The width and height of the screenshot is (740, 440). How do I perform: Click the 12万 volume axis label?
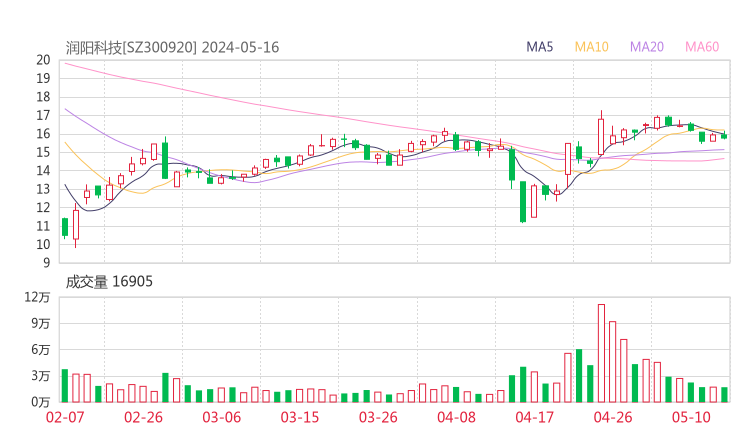(37, 297)
